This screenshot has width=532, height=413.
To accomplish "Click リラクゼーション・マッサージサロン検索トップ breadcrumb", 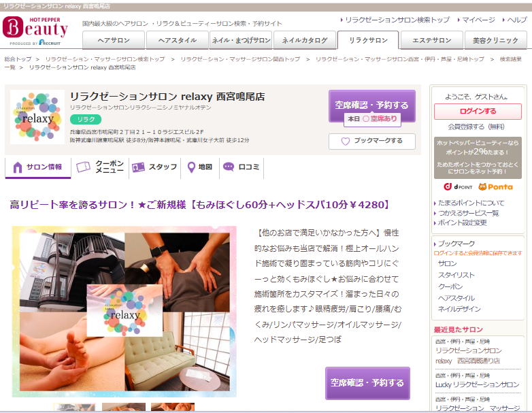I will pos(105,59).
